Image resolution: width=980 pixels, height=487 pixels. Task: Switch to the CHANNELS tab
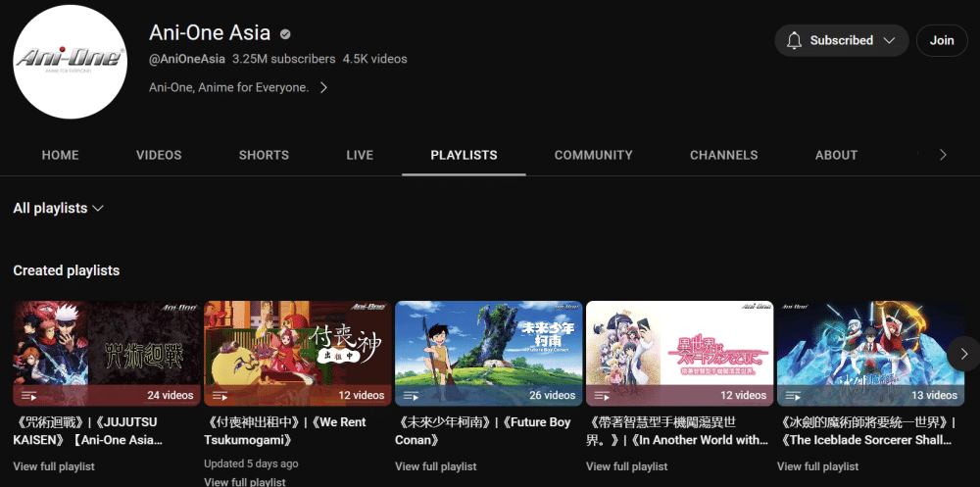pos(724,155)
